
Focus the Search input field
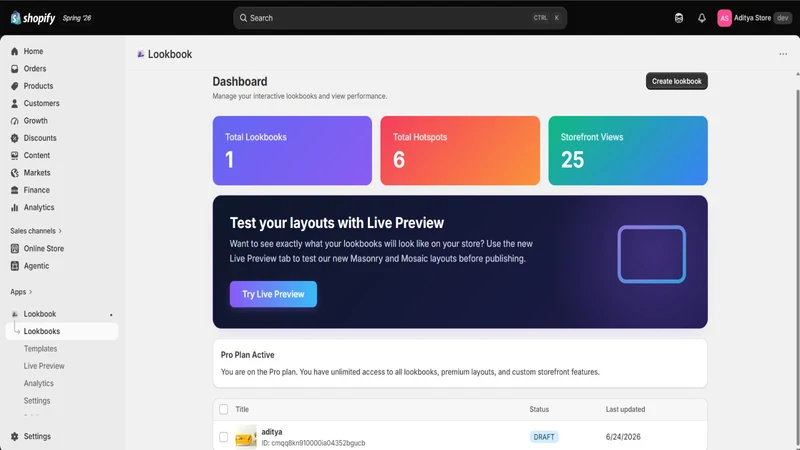click(399, 18)
